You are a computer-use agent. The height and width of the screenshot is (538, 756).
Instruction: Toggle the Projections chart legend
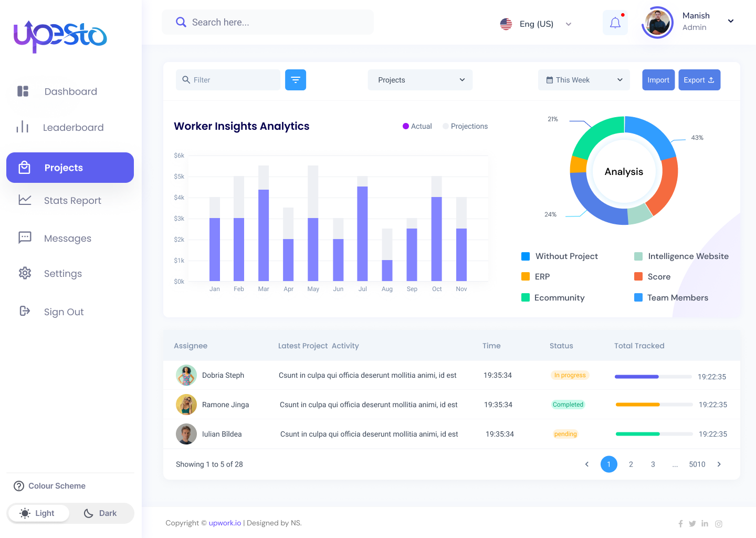tap(465, 126)
